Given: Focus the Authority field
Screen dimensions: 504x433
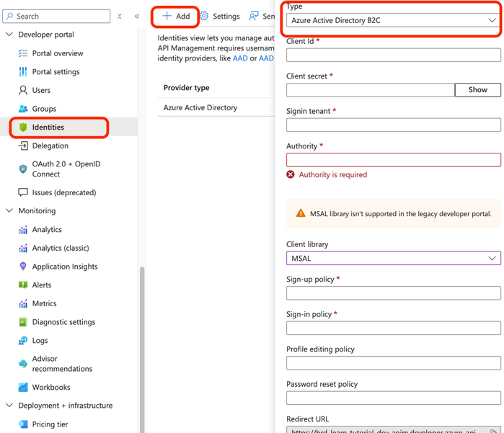Looking at the screenshot, I should (x=394, y=160).
